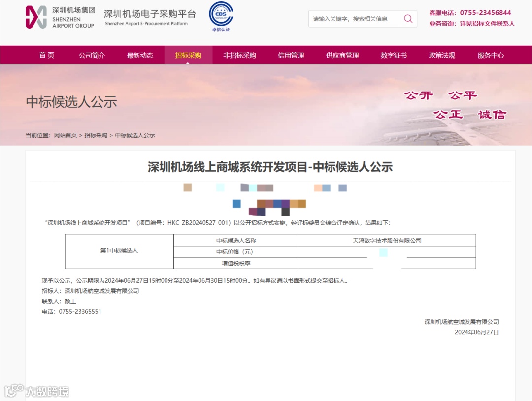Open the 非招标采购 menu item
The width and height of the screenshot is (532, 401).
pyautogui.click(x=239, y=55)
